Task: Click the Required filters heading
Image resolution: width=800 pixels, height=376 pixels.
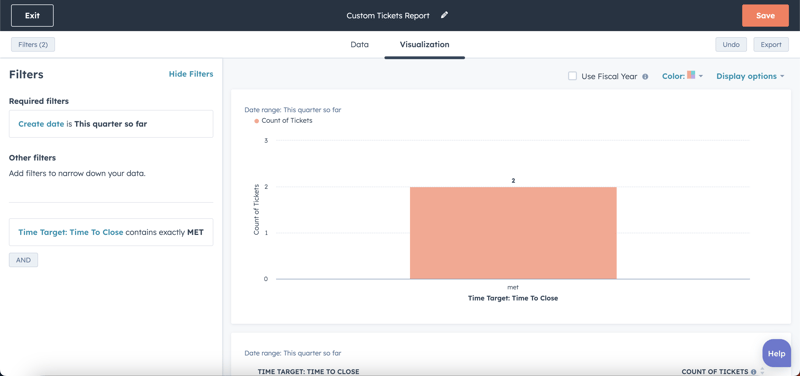Action: click(x=39, y=101)
